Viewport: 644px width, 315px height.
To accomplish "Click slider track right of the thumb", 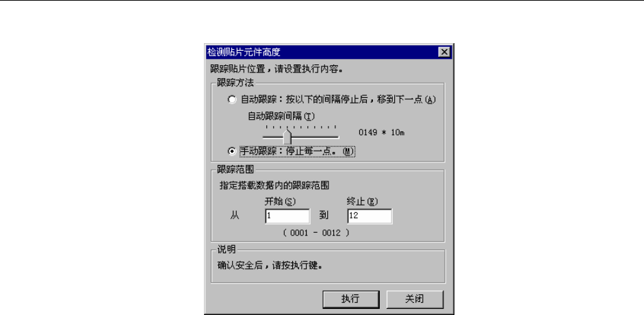I will (x=315, y=137).
